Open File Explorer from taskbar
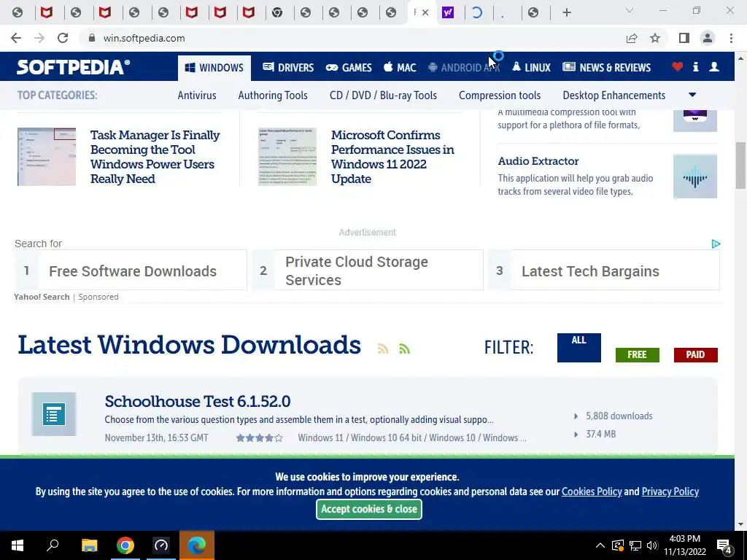This screenshot has height=560, width=747. pyautogui.click(x=89, y=545)
